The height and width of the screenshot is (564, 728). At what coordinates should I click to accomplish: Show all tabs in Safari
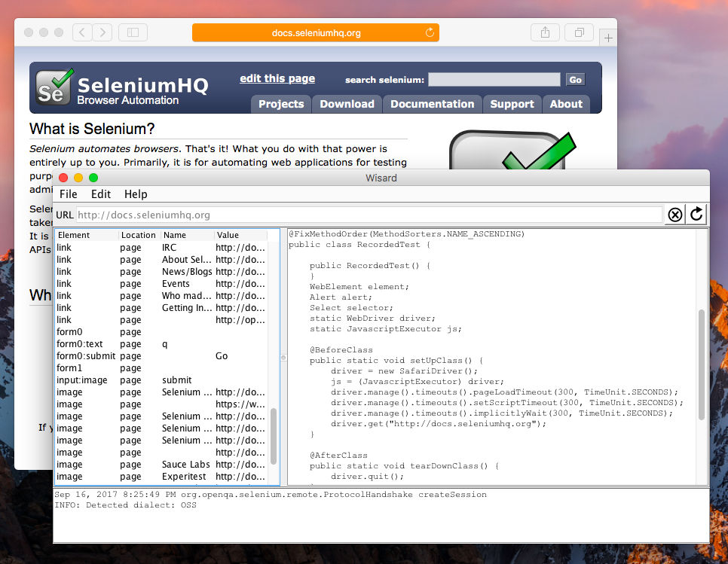pyautogui.click(x=579, y=32)
